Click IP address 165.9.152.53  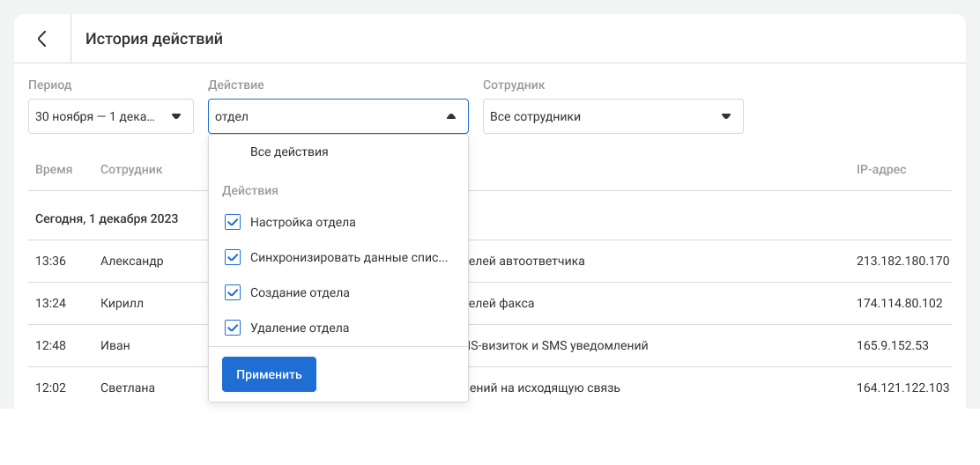point(892,345)
